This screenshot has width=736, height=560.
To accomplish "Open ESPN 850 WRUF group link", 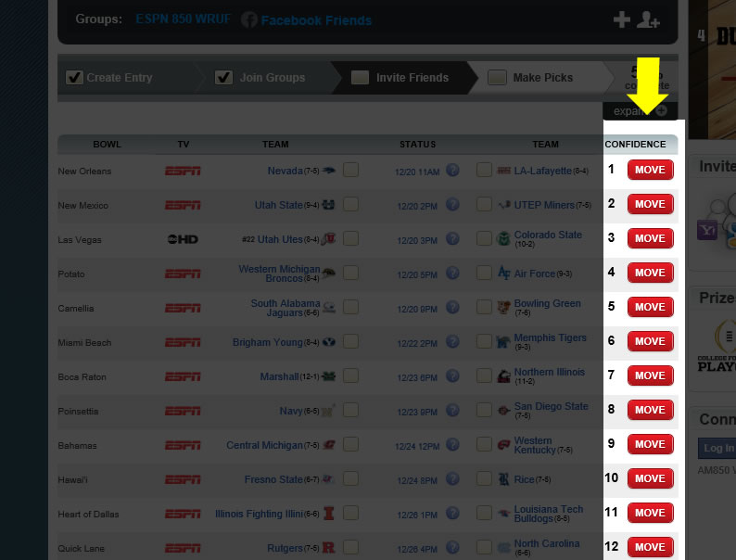I will point(183,19).
